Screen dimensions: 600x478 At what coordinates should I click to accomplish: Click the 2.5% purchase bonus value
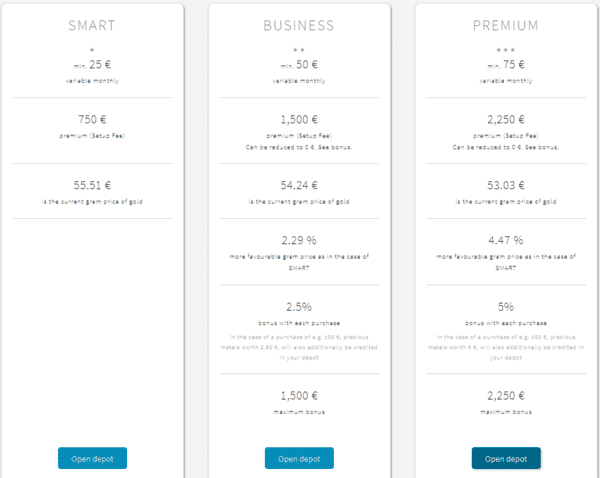coord(299,307)
